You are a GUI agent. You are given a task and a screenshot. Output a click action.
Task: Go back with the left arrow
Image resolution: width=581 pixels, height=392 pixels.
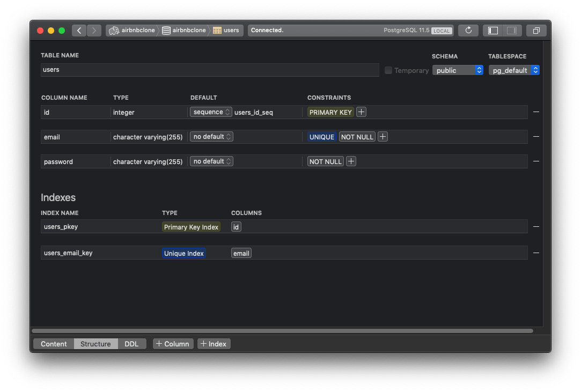tap(79, 31)
